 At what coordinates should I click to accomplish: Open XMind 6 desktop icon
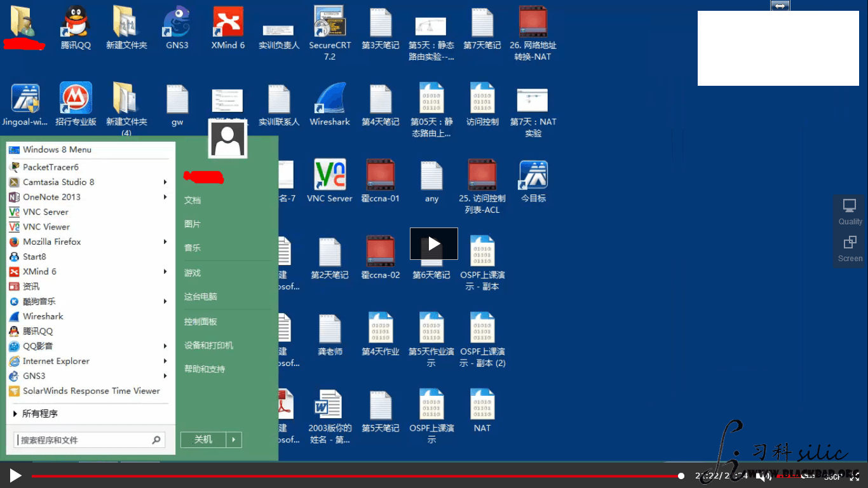click(x=228, y=29)
